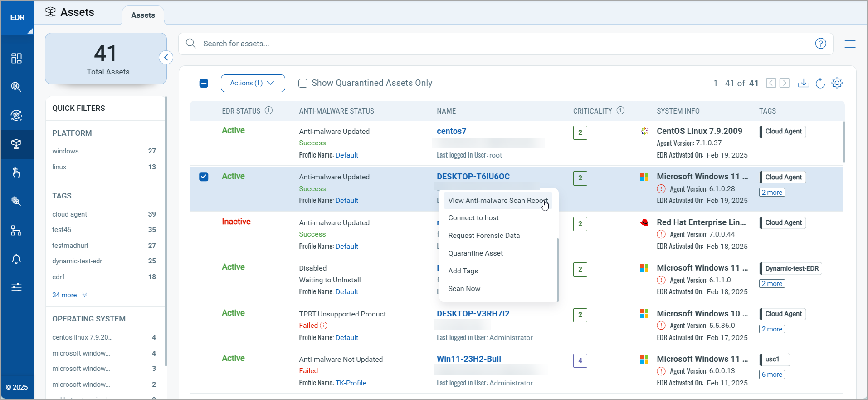Enable Show Quarantined Assets Only checkbox
This screenshot has width=868, height=400.
[303, 83]
